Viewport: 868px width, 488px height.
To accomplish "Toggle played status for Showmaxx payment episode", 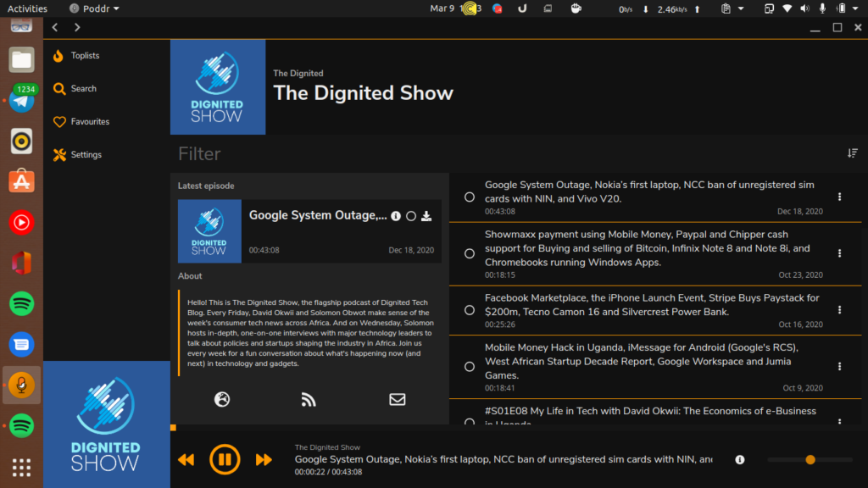I will click(x=470, y=253).
